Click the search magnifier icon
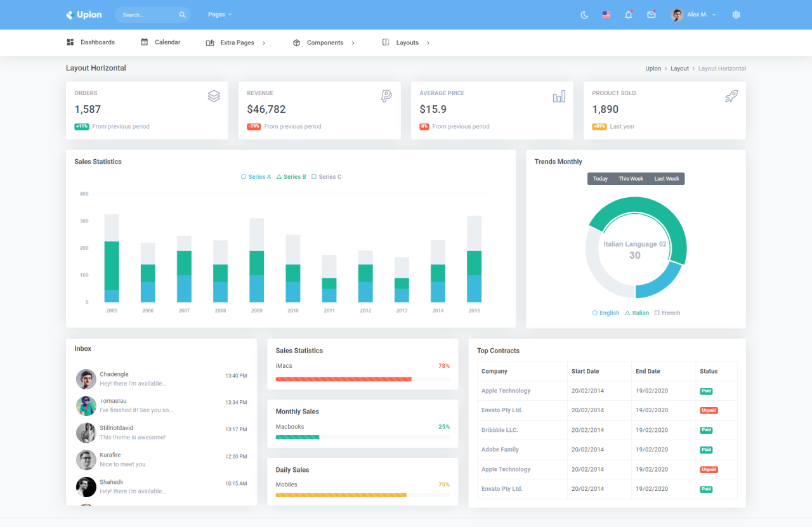Screen dimensions: 812x527 pyautogui.click(x=182, y=15)
